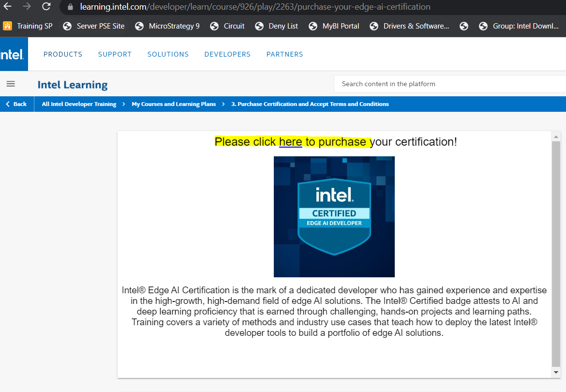Open the Server PSE Site bookmark
This screenshot has width=566, height=392.
[x=93, y=26]
